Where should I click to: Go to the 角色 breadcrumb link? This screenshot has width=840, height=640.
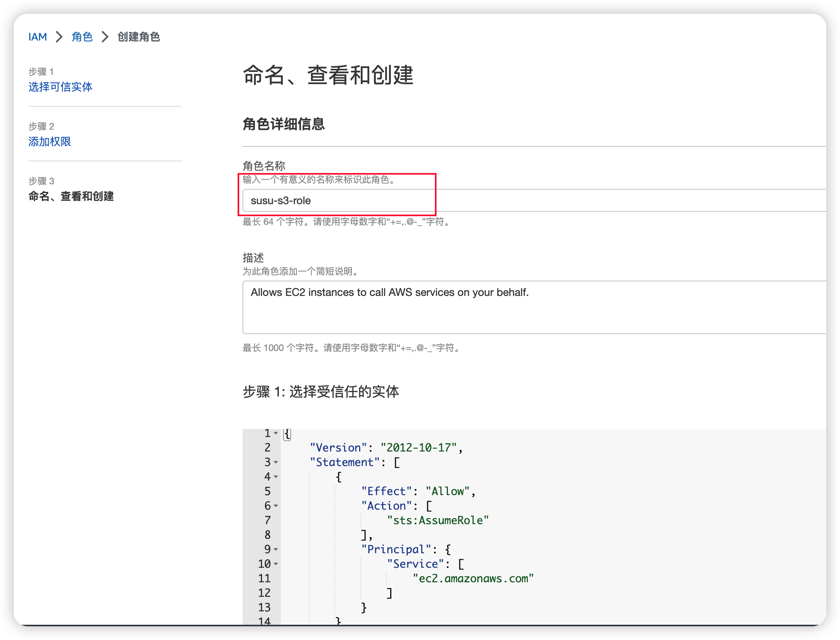pyautogui.click(x=82, y=37)
